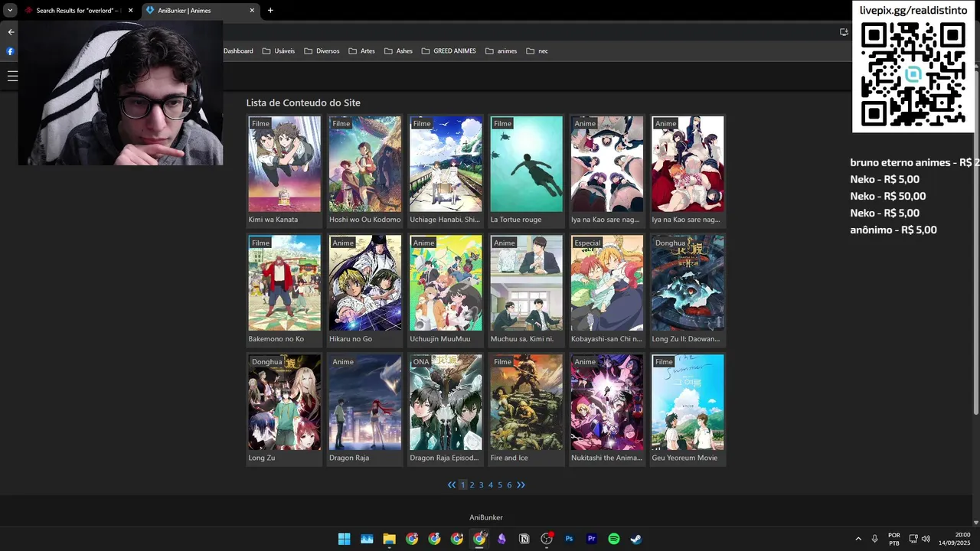The width and height of the screenshot is (980, 551).
Task: Open Photoshop from the taskbar
Action: pyautogui.click(x=569, y=539)
